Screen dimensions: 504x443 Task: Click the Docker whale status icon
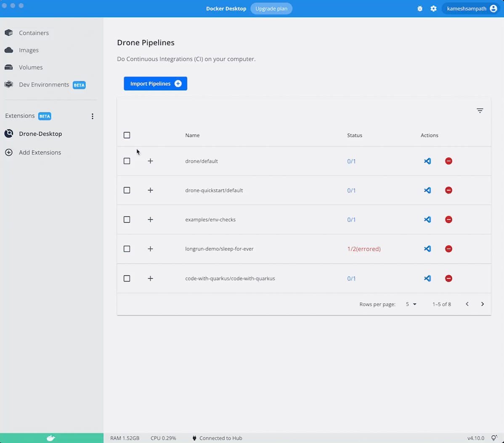51,438
